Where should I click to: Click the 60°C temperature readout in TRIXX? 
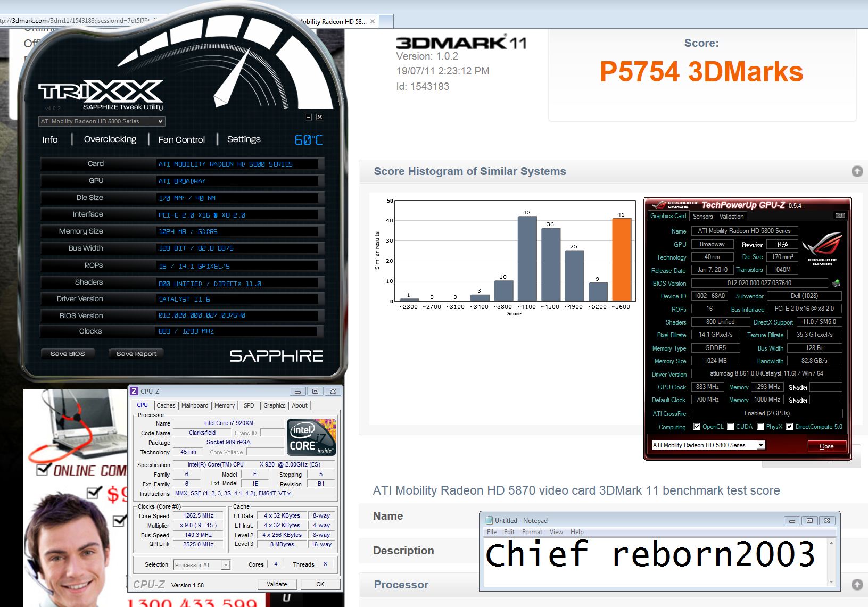click(x=309, y=140)
